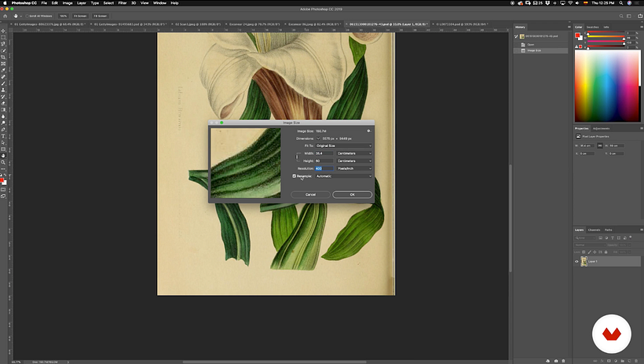
Task: Click the Fill Screen button
Action: [x=101, y=16]
